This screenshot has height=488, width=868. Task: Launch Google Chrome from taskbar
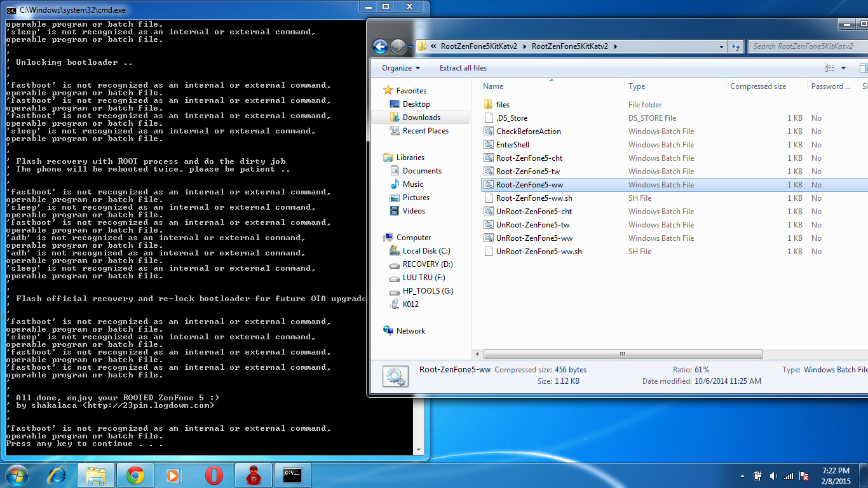pyautogui.click(x=135, y=475)
